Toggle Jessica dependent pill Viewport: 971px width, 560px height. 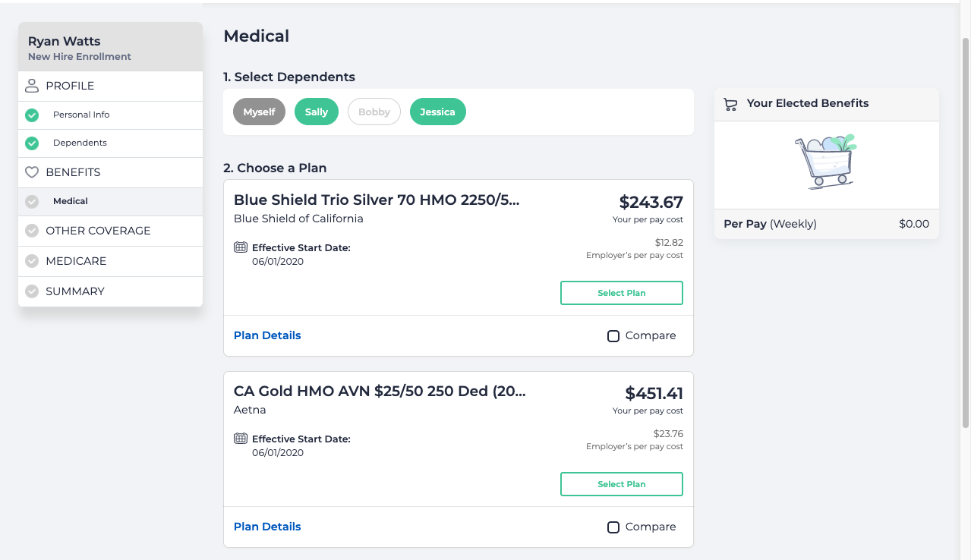pyautogui.click(x=438, y=112)
